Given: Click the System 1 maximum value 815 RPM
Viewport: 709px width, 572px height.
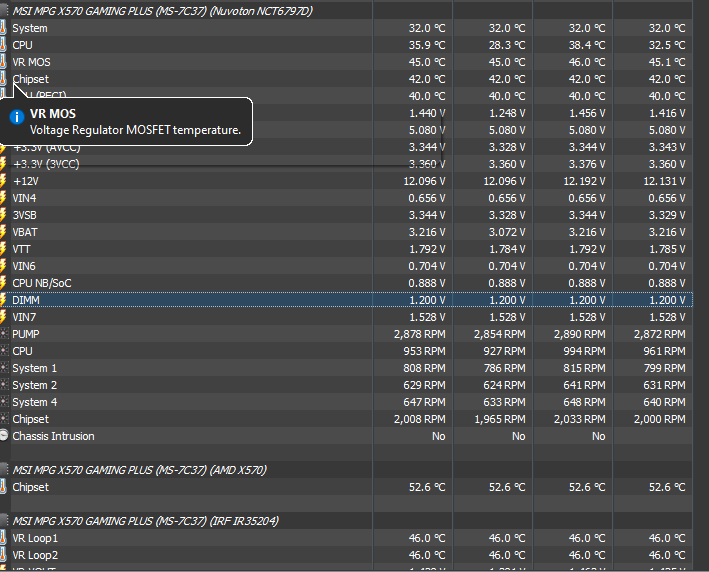Looking at the screenshot, I should pyautogui.click(x=584, y=368).
